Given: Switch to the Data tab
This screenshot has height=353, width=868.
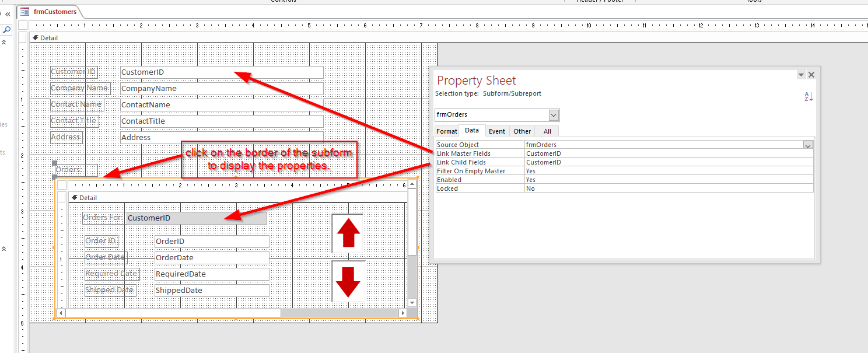Looking at the screenshot, I should pos(472,131).
